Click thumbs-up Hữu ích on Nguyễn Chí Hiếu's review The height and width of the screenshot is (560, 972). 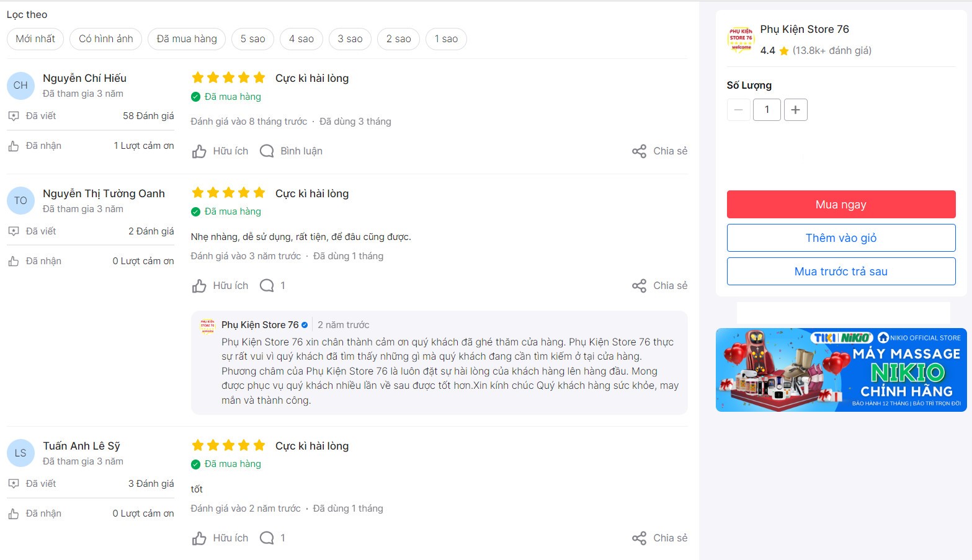point(220,151)
